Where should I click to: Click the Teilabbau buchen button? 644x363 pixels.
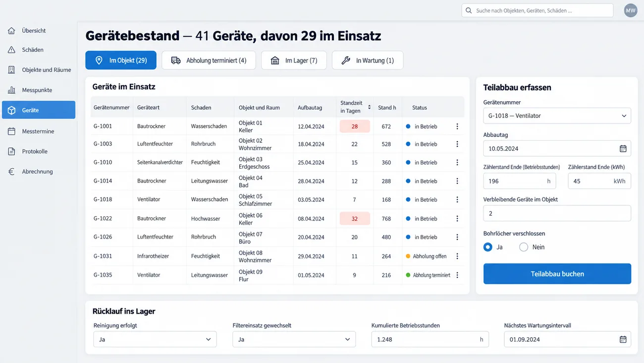pyautogui.click(x=557, y=274)
